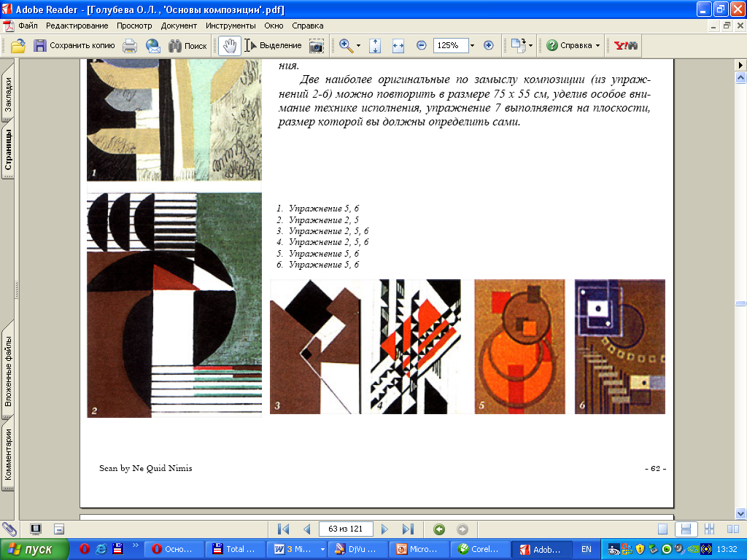Click the full screen monitor icon
747x560 pixels.
(x=36, y=529)
